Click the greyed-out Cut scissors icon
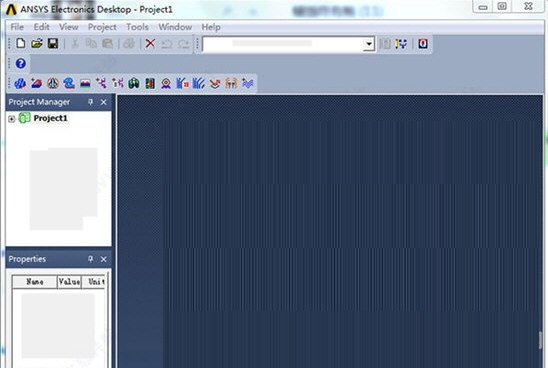 click(x=75, y=44)
